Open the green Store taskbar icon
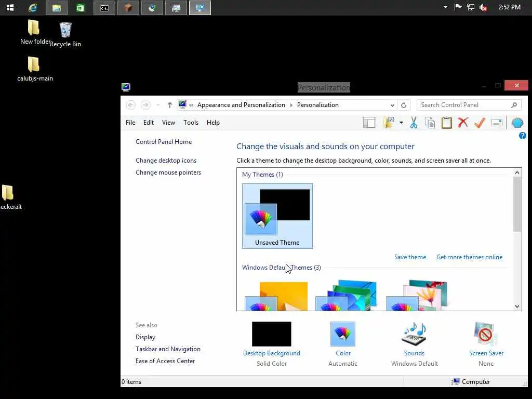 [81, 8]
